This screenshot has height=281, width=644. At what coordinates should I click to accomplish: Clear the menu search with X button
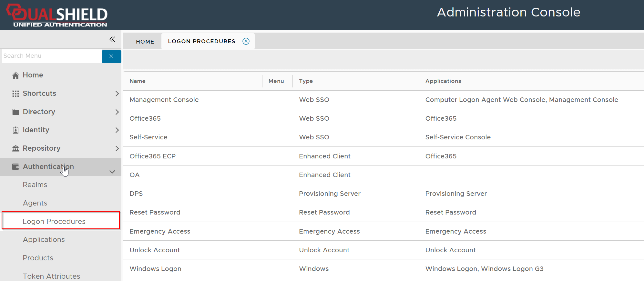tap(111, 56)
